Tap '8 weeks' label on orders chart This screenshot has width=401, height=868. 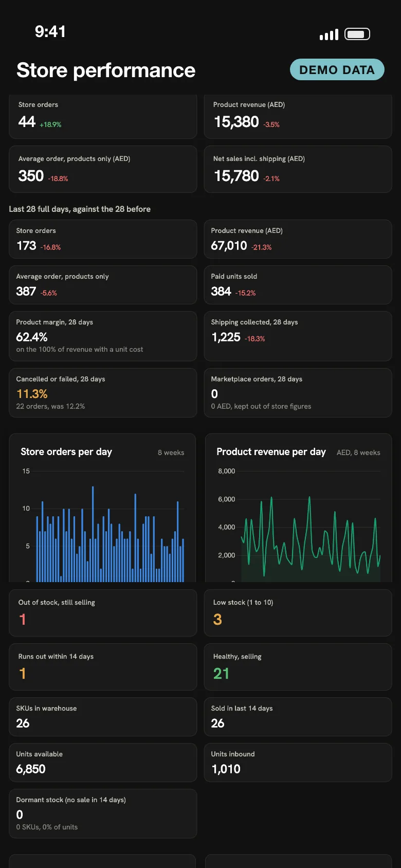171,453
